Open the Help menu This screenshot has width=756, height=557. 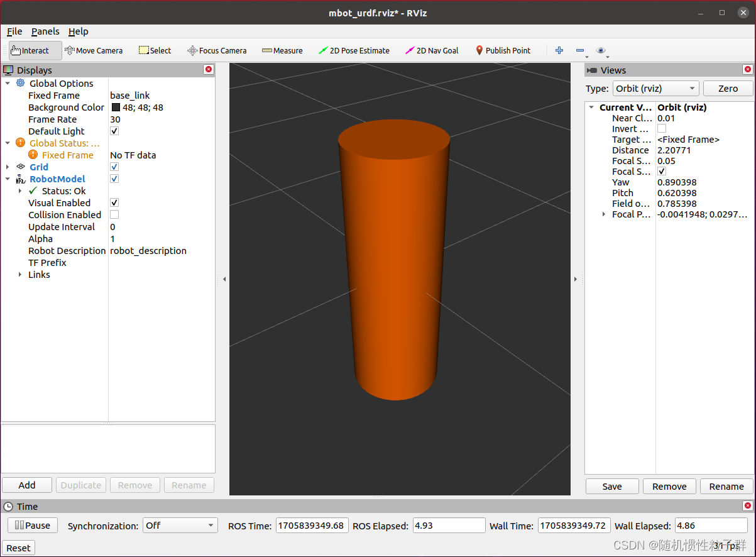coord(79,31)
